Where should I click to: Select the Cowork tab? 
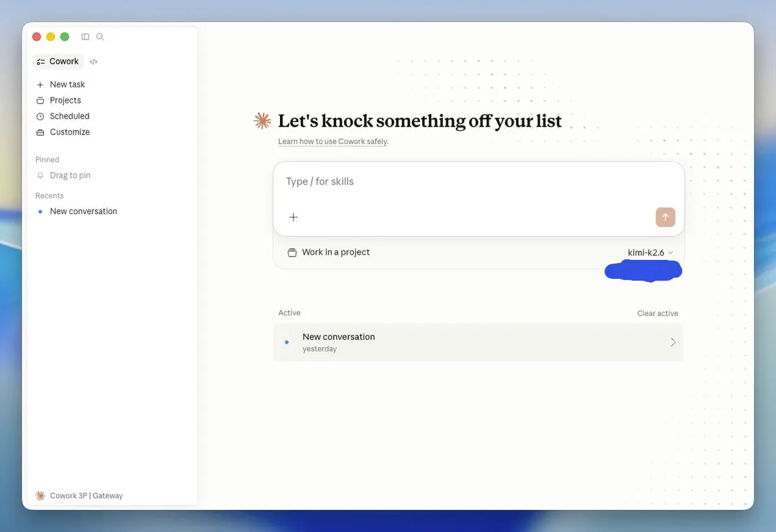click(58, 61)
